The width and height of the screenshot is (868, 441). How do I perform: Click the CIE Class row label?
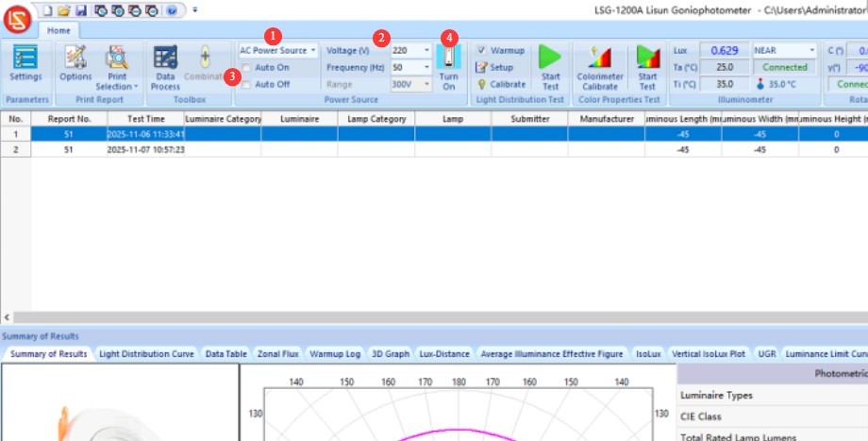pyautogui.click(x=700, y=416)
